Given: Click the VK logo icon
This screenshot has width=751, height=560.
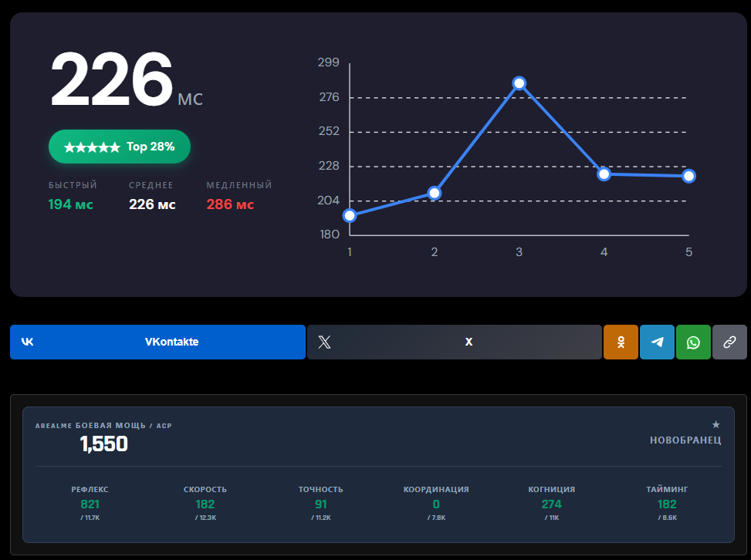Looking at the screenshot, I should (28, 342).
